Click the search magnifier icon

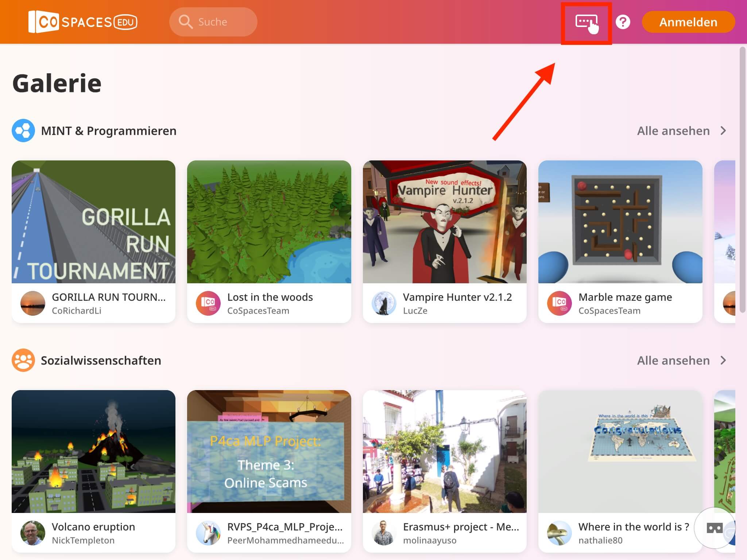pos(185,22)
